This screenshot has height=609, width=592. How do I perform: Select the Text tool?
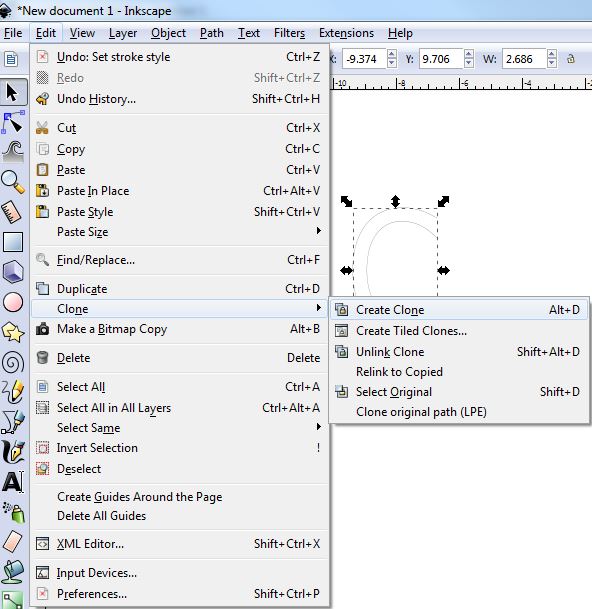(13, 482)
